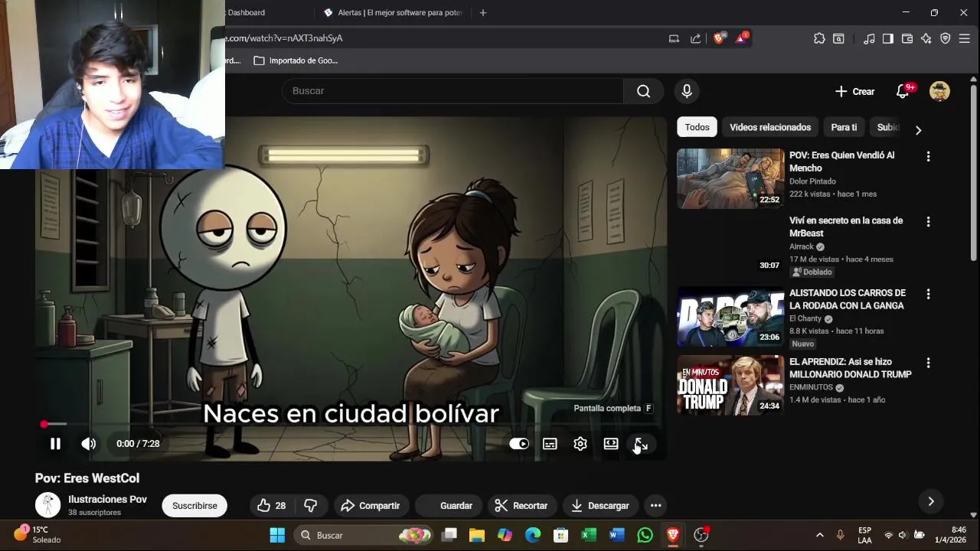
Task: Open the Airrack channel name
Action: tap(801, 246)
